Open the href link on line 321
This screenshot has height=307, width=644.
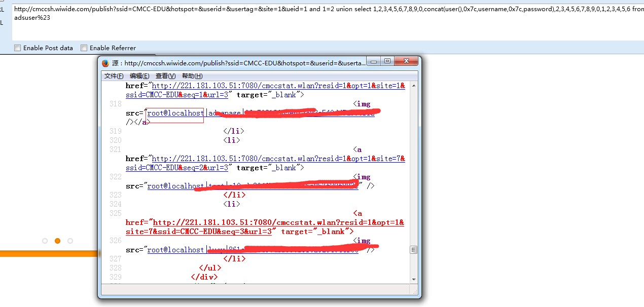[265, 163]
